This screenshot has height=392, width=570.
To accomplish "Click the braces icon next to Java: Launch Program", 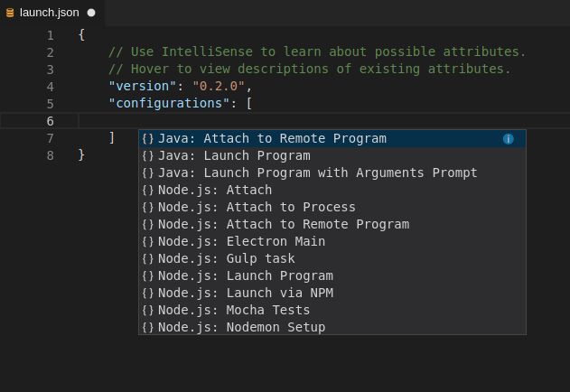I will 148,156.
